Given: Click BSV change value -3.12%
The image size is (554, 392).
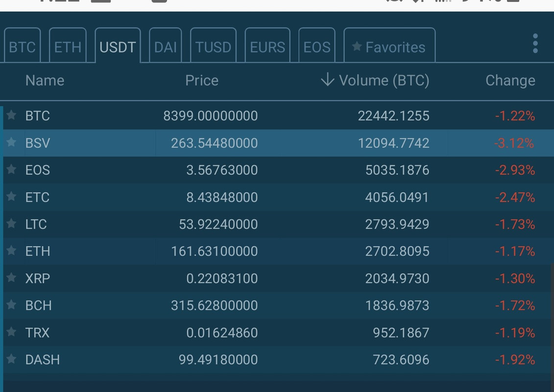Looking at the screenshot, I should pyautogui.click(x=514, y=143).
